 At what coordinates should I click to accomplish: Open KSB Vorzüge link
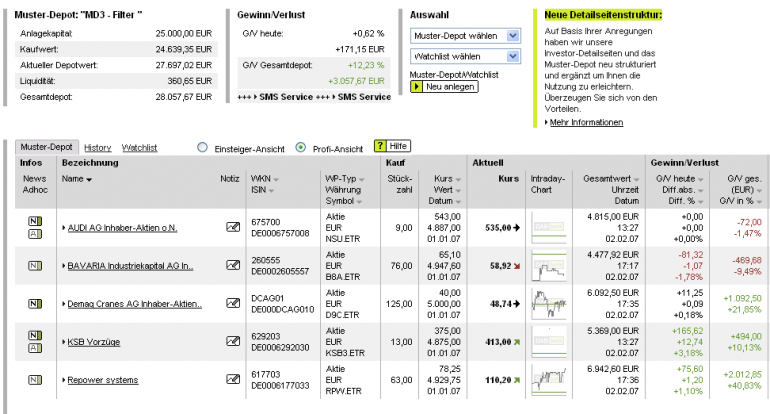[x=94, y=342]
